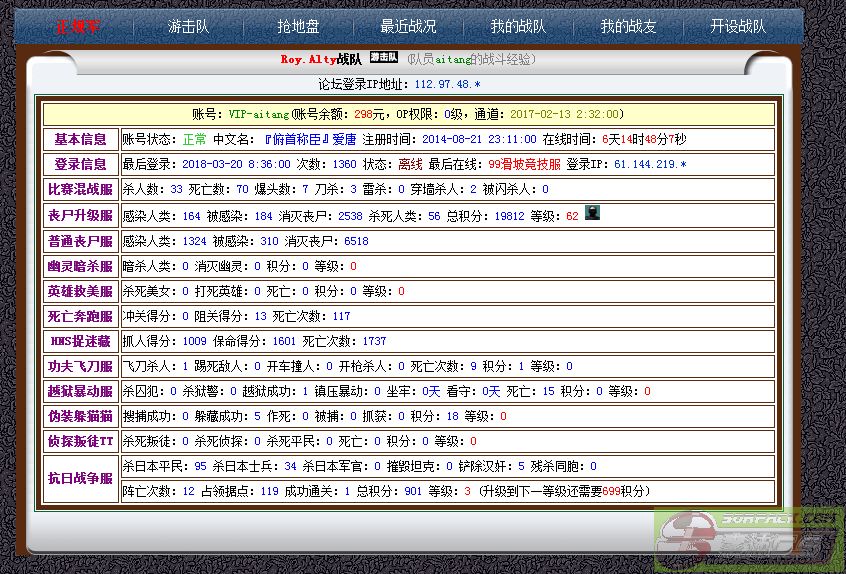Open the 抢地盘 menu item
Viewport: 846px width, 574px height.
point(301,27)
